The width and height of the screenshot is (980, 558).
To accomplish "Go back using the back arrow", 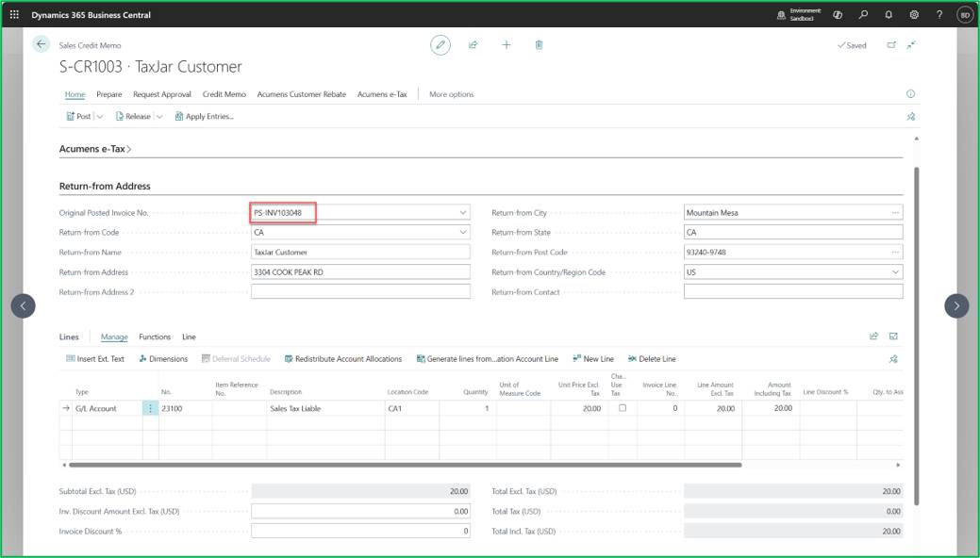I will [x=42, y=44].
